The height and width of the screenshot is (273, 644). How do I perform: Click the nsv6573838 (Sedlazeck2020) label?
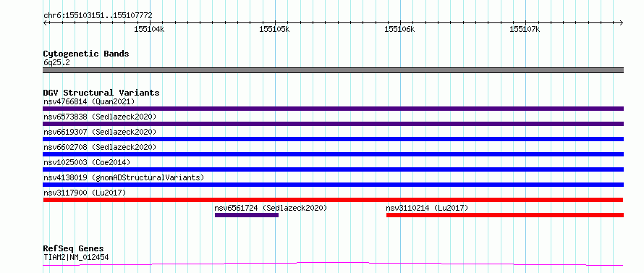pyautogui.click(x=100, y=117)
